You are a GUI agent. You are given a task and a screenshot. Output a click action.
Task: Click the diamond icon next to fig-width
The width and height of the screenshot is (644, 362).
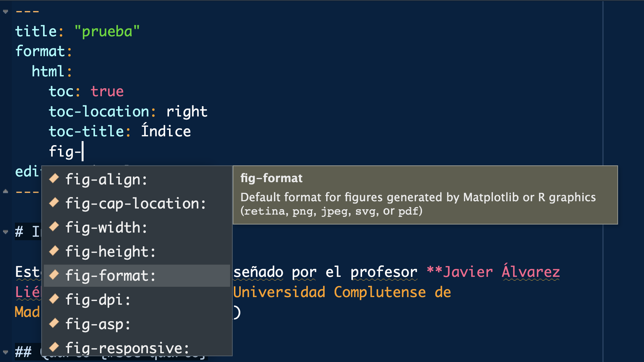pyautogui.click(x=54, y=226)
